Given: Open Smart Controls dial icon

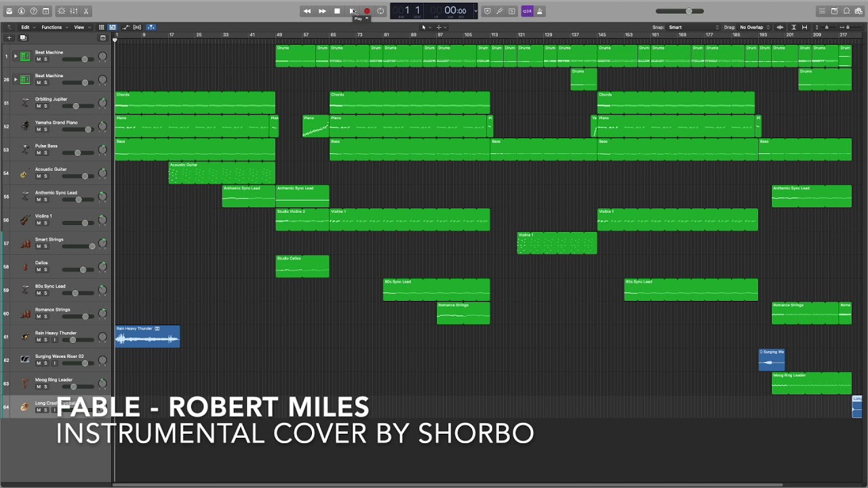Looking at the screenshot, I should pyautogui.click(x=61, y=11).
